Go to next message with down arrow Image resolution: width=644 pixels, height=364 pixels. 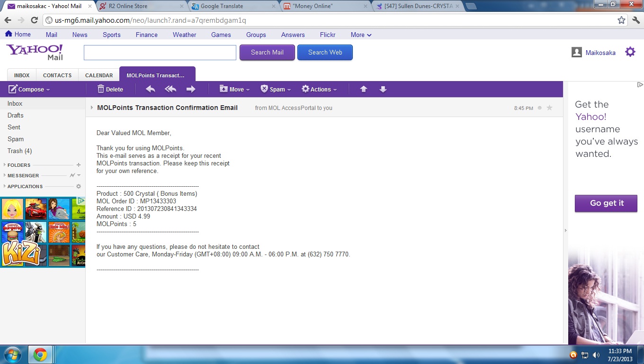pos(383,89)
